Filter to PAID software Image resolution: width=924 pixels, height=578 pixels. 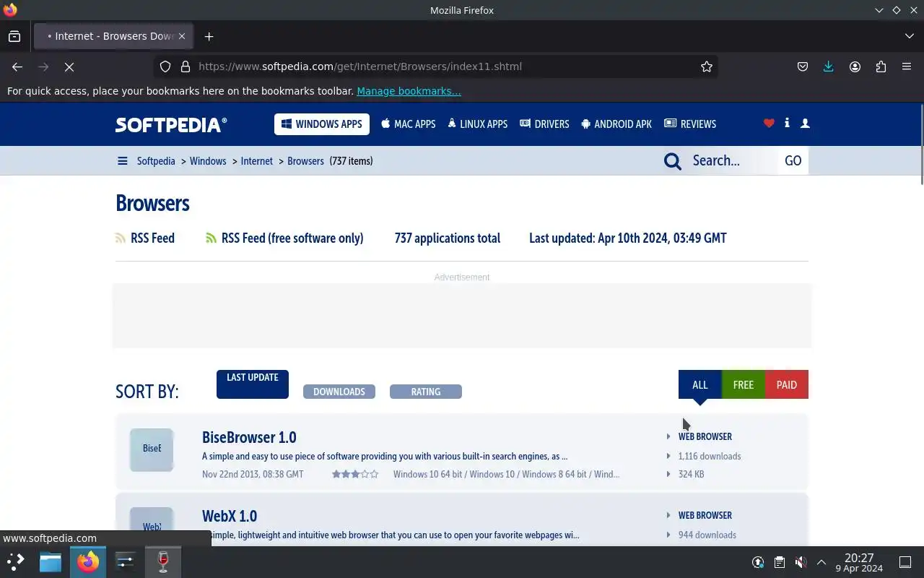(x=787, y=384)
